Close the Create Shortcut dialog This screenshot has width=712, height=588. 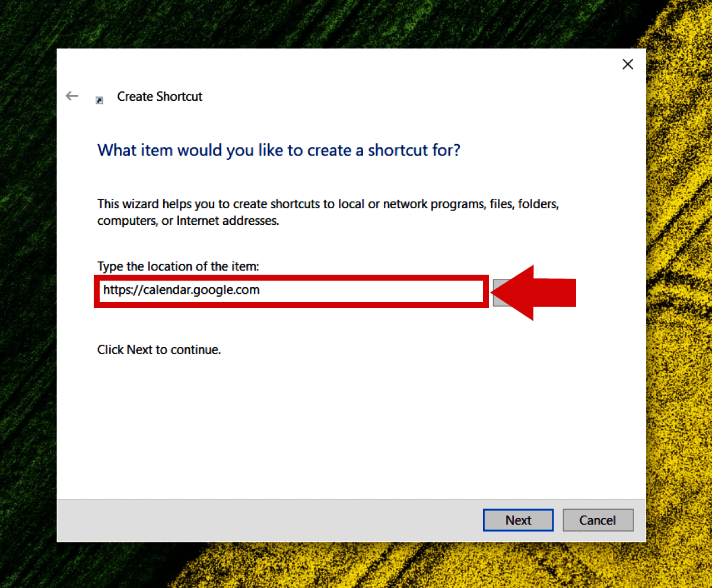(627, 65)
